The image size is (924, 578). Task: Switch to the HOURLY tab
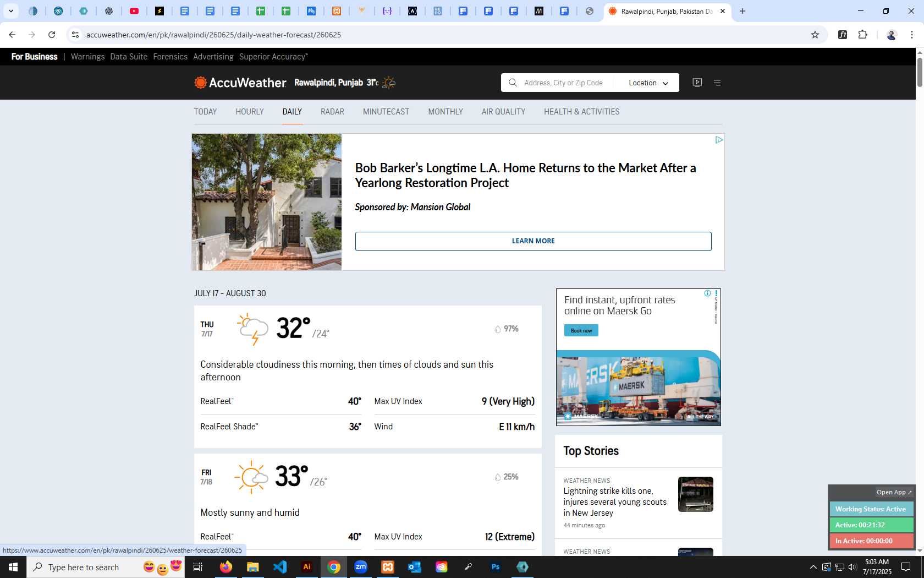(x=250, y=112)
